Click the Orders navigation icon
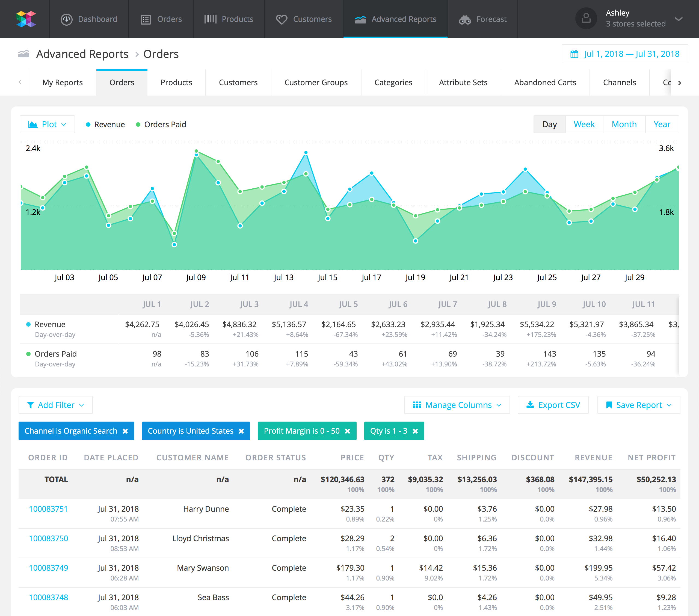The height and width of the screenshot is (616, 699). click(x=146, y=19)
